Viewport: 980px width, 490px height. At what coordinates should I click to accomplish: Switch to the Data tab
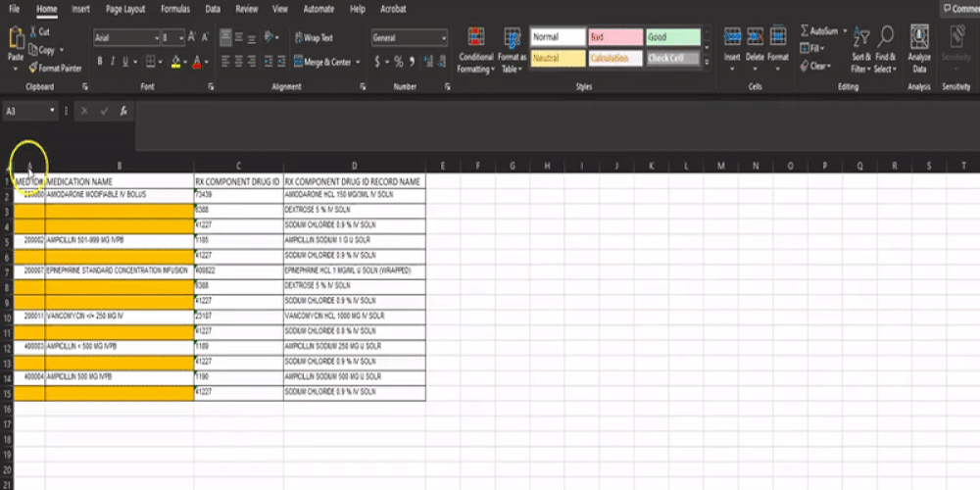[213, 9]
